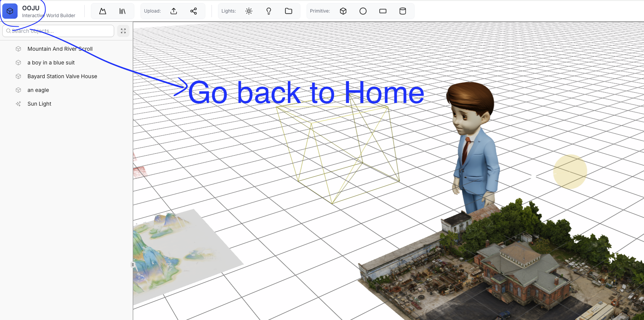Click the 'Interactive World Builder' subtitle

tap(48, 16)
